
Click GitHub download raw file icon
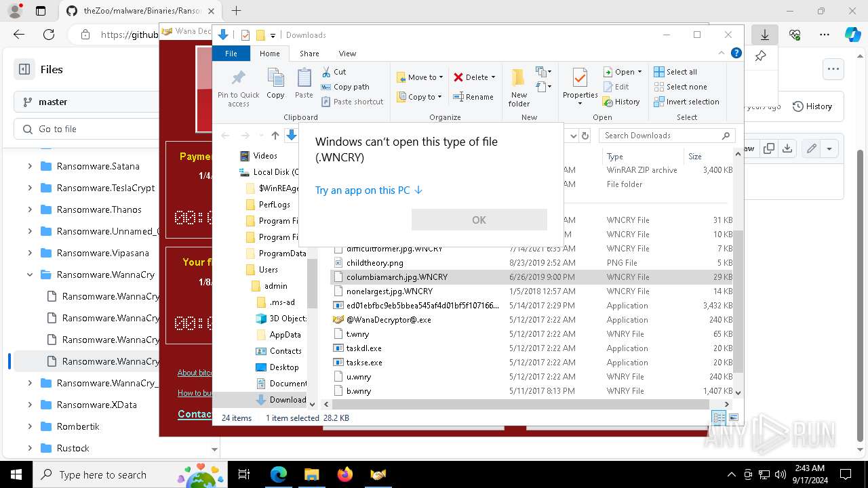(787, 148)
